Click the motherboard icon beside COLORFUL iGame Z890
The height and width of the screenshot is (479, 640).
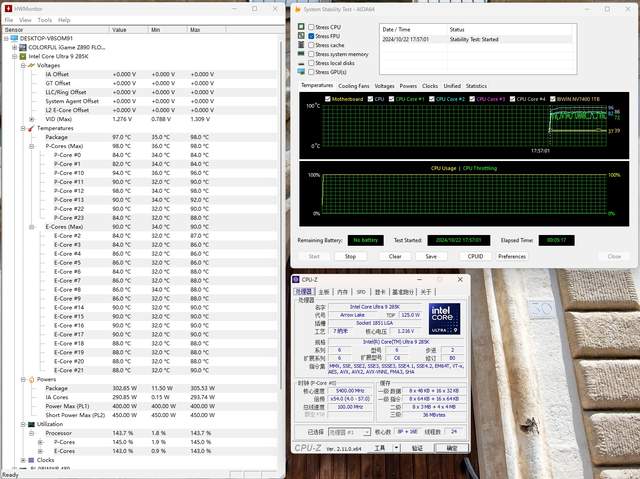coord(23,47)
